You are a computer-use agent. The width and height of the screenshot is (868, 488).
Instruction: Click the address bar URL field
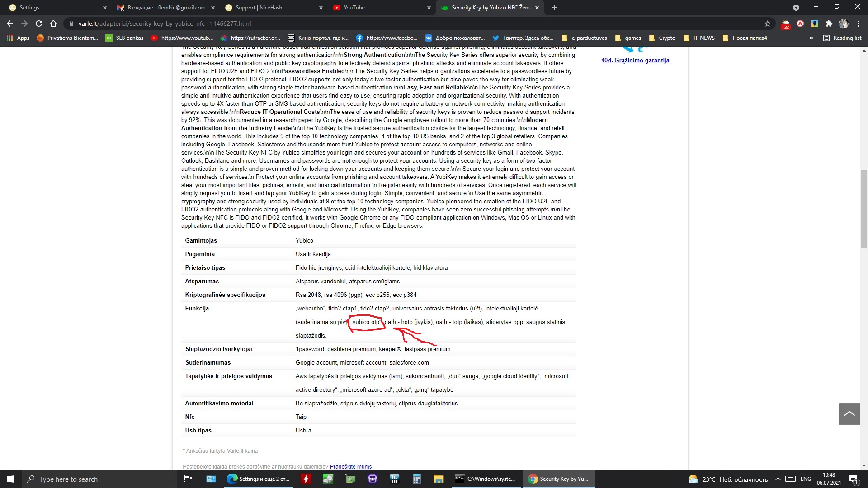(x=416, y=23)
